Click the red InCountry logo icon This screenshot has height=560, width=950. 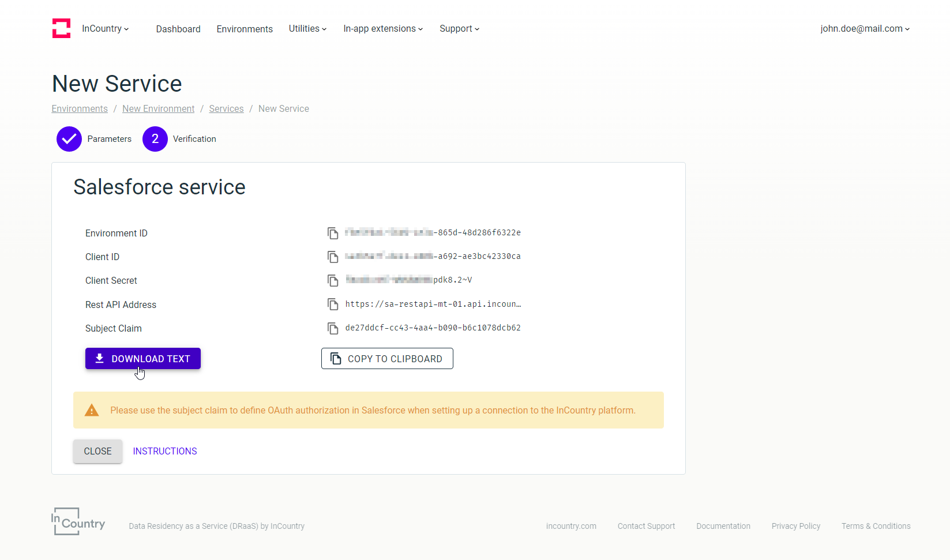(x=62, y=28)
